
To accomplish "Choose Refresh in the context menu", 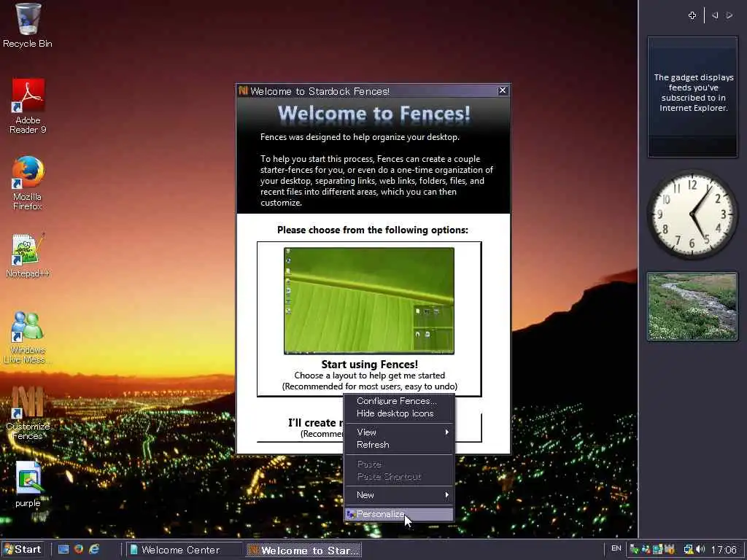I will click(399, 445).
